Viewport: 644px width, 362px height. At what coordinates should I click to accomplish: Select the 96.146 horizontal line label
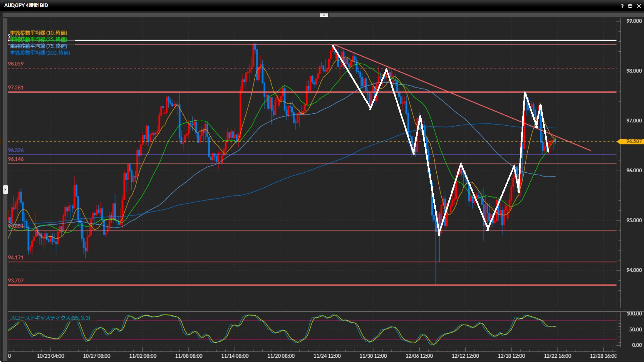[x=16, y=159]
